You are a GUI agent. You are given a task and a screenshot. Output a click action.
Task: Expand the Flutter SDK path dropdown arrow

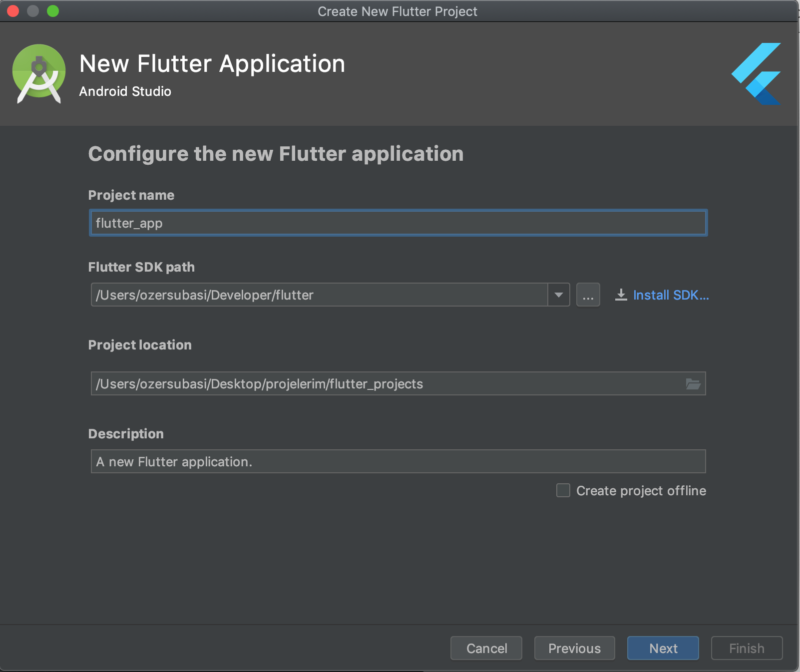click(559, 295)
